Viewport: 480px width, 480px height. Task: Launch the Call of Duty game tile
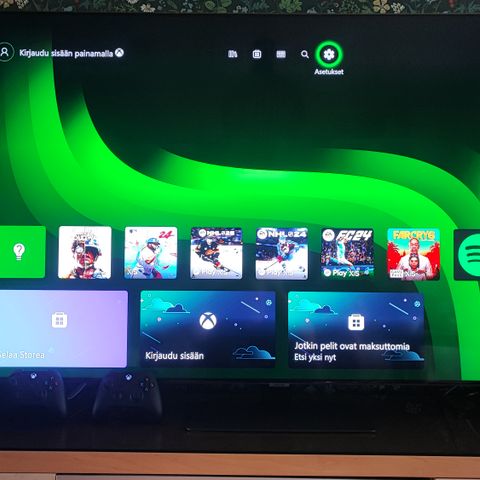pos(85,252)
